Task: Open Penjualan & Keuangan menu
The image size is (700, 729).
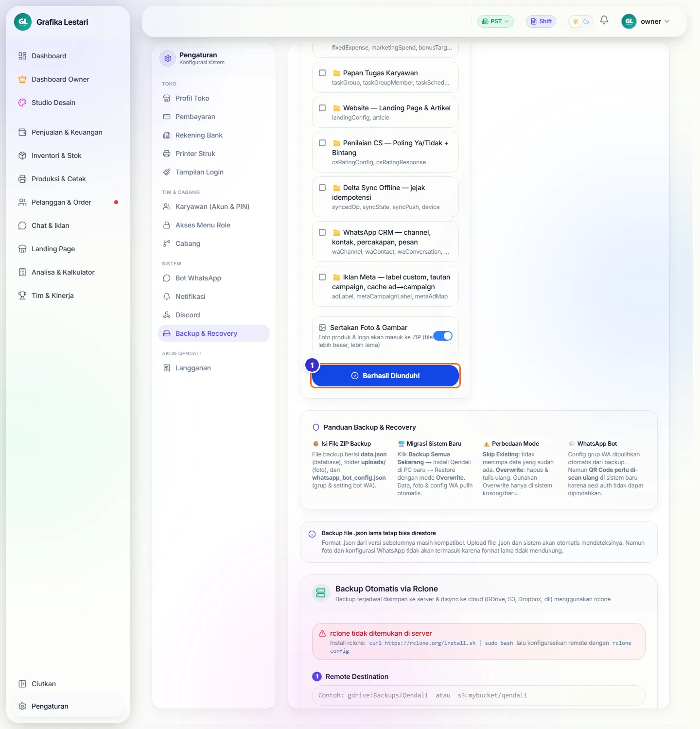Action: (x=68, y=132)
